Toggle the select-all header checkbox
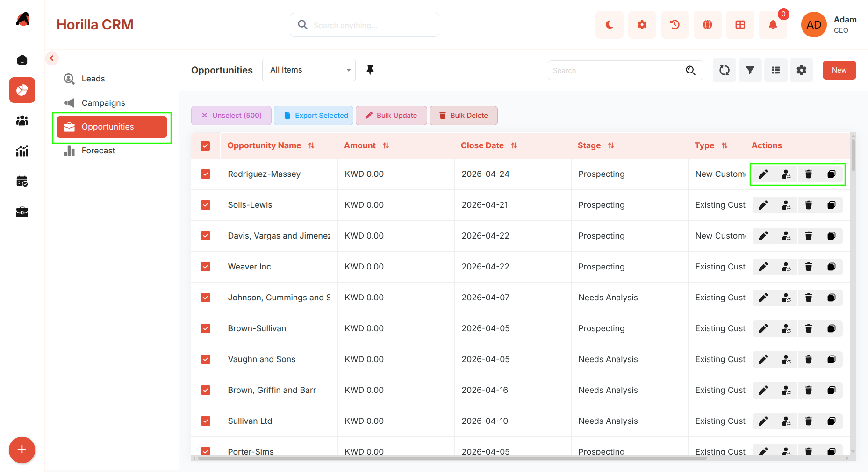 [205, 146]
